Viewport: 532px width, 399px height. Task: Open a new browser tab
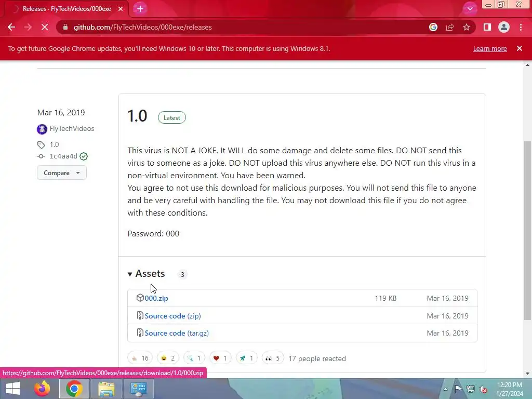(x=140, y=9)
